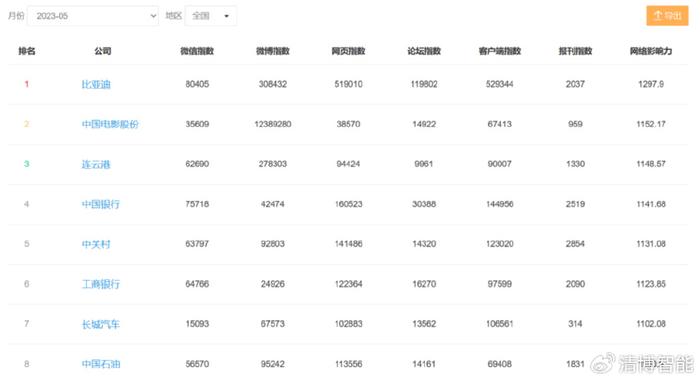Click the 微信指数 column header
This screenshot has width=700, height=380.
[x=197, y=51]
